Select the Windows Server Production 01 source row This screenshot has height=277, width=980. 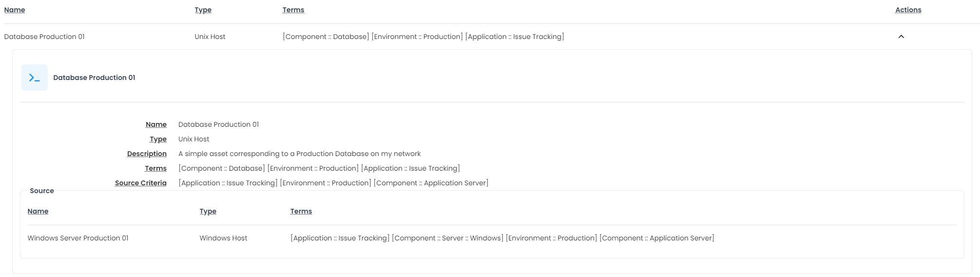(x=78, y=238)
